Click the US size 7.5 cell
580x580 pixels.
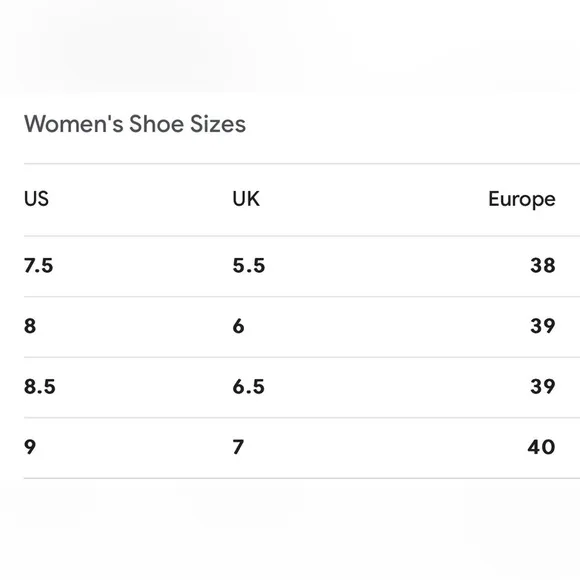coord(38,266)
